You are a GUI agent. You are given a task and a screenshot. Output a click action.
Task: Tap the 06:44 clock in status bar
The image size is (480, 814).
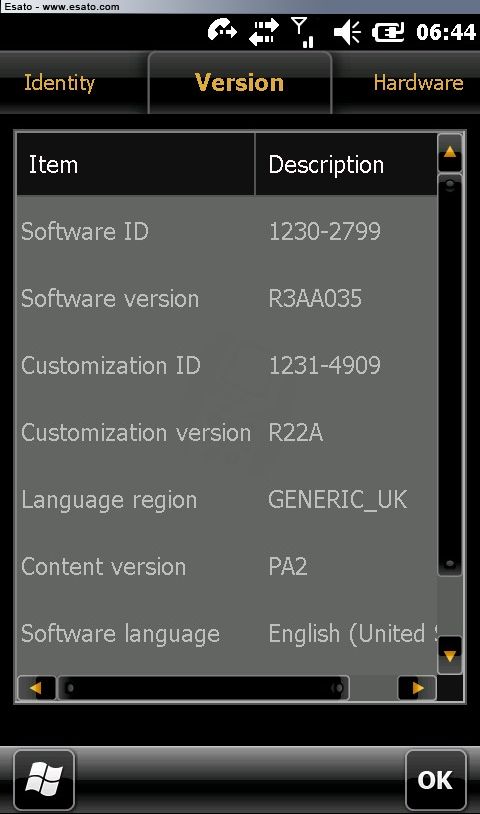(446, 32)
